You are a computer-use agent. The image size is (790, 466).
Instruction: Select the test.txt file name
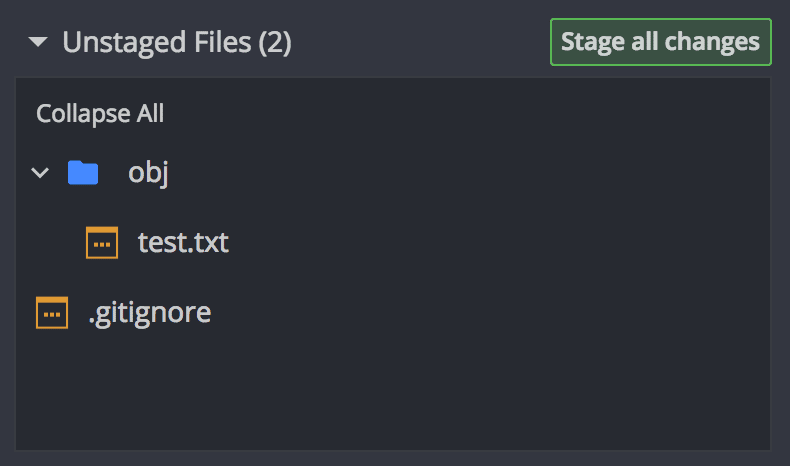pyautogui.click(x=183, y=243)
